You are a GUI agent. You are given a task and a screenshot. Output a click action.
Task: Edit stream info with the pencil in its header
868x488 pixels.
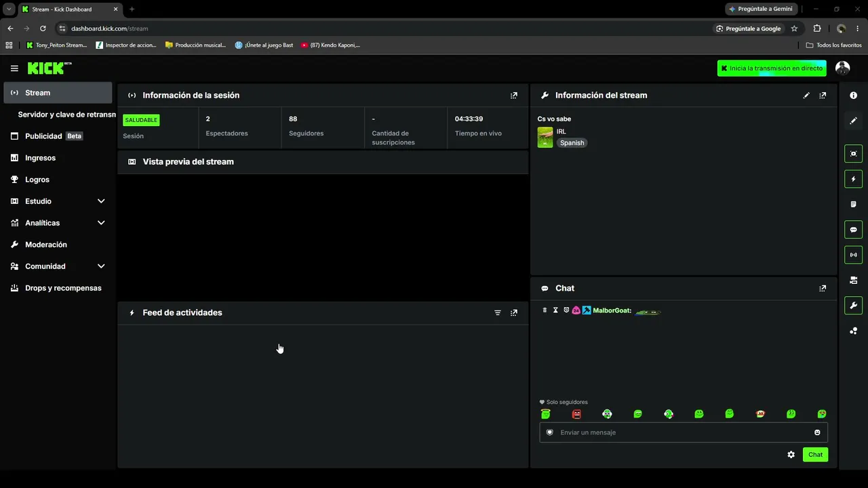(x=806, y=96)
